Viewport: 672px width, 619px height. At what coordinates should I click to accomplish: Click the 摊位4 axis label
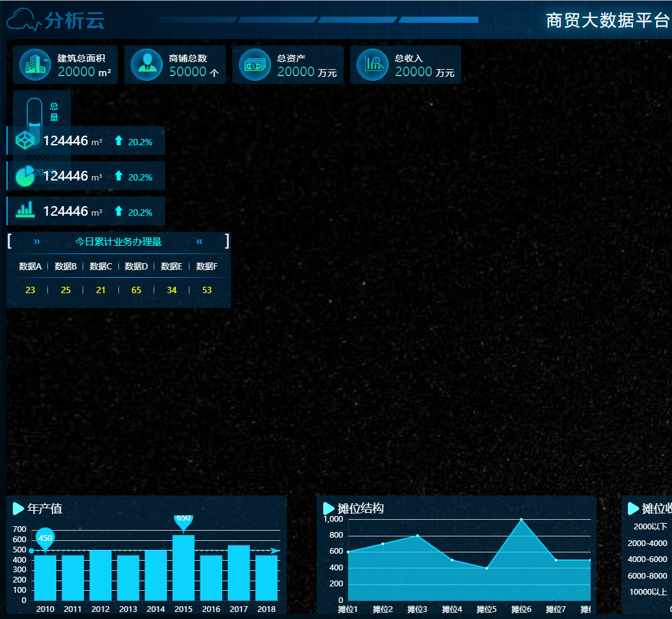(x=452, y=609)
